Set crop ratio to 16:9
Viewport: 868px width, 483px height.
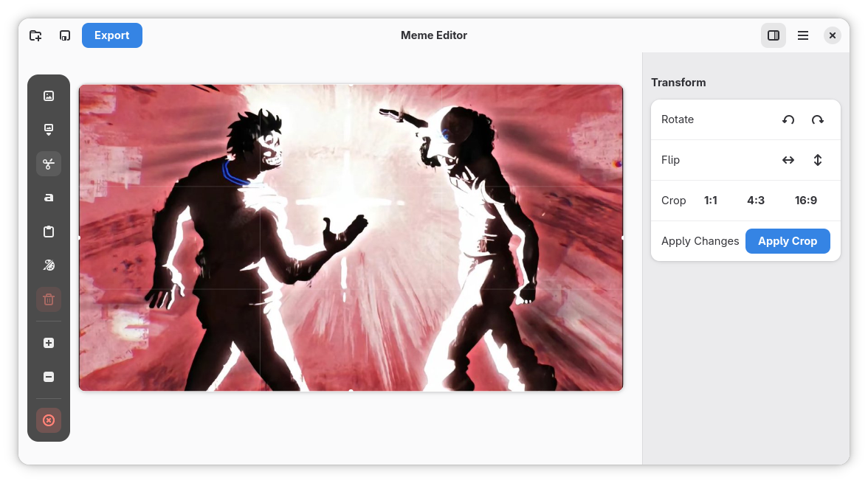click(x=806, y=201)
